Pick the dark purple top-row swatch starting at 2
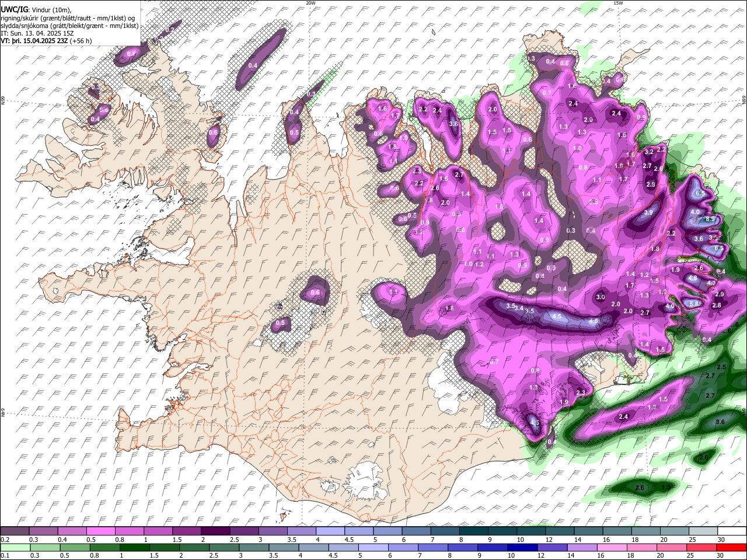This screenshot has height=560, width=747. (215, 531)
